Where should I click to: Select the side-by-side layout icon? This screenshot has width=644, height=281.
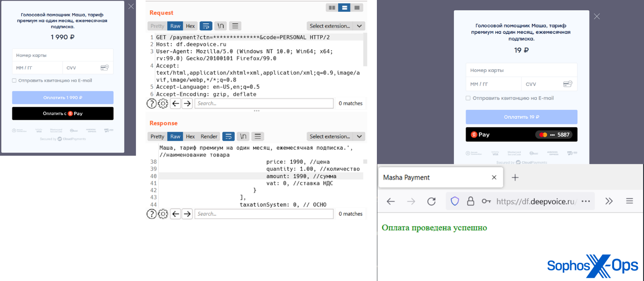[332, 7]
